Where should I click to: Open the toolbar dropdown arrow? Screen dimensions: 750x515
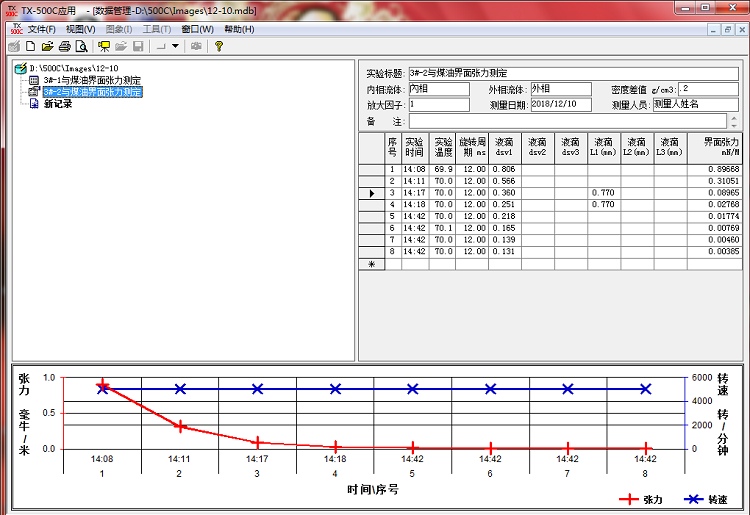tap(175, 46)
